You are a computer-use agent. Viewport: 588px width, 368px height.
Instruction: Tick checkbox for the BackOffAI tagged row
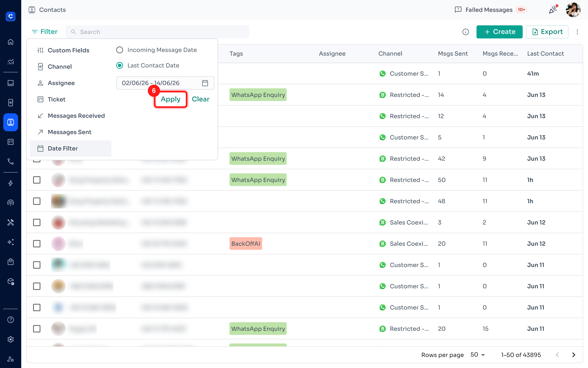pyautogui.click(x=37, y=244)
